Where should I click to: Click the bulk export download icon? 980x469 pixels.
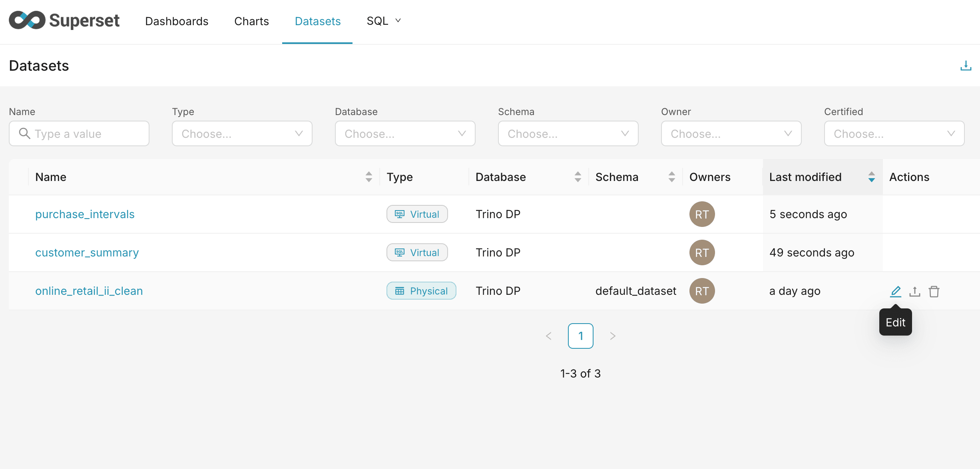pyautogui.click(x=966, y=66)
